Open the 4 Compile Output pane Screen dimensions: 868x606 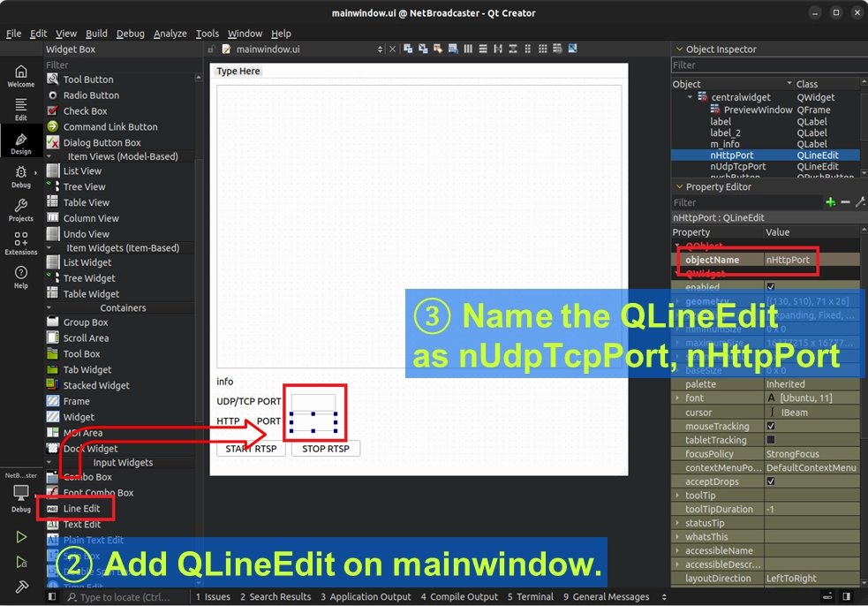coord(459,596)
